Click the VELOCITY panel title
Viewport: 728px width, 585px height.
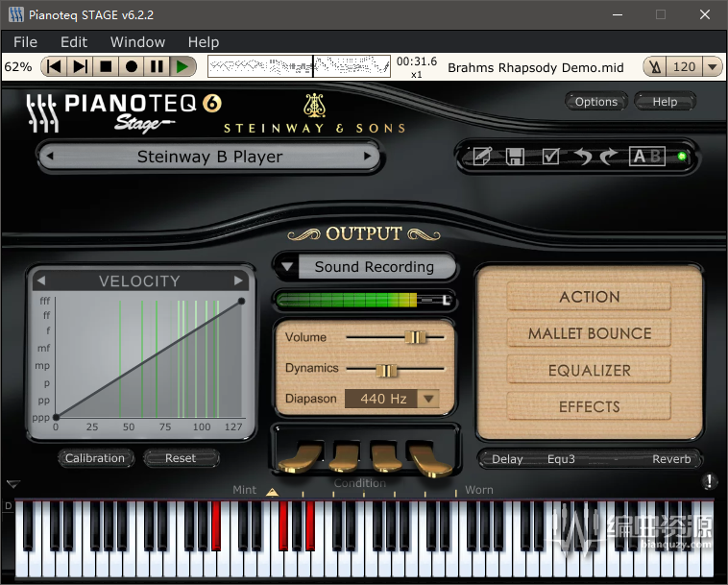[139, 280]
